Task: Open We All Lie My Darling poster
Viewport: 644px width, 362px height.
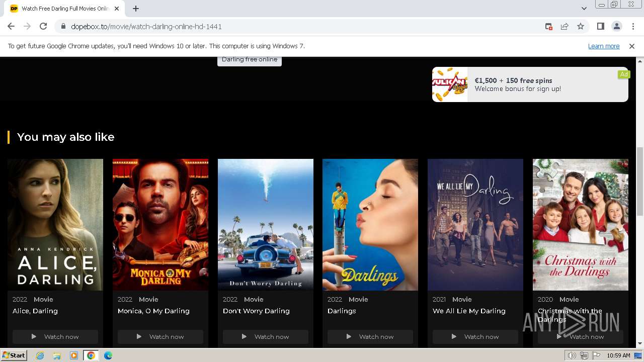Action: (x=475, y=225)
